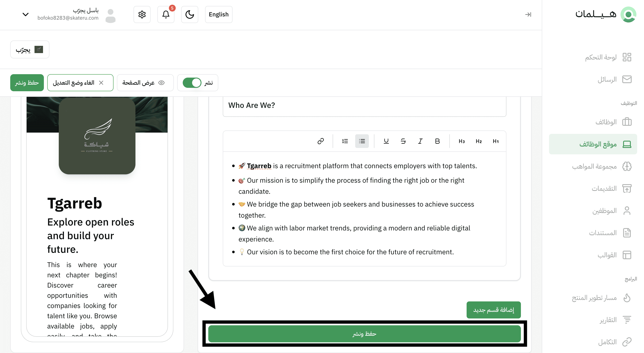The width and height of the screenshot is (644, 353).
Task: Toggle the bullet list formatting icon
Action: [x=362, y=141]
